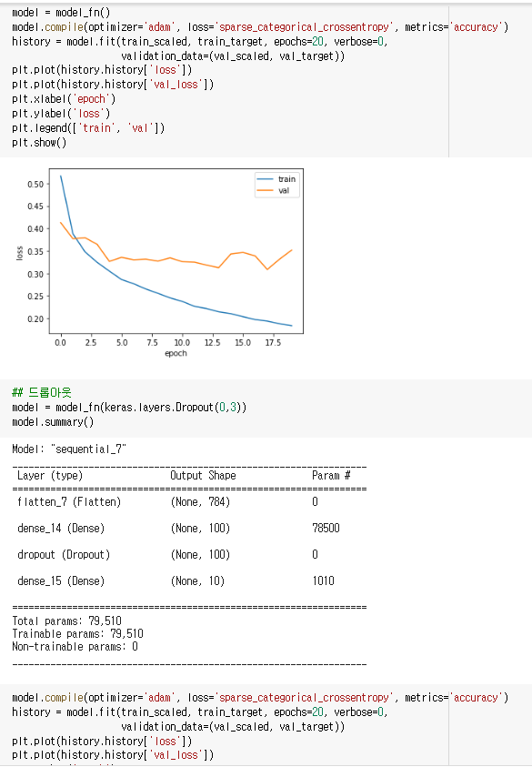
Task: Click the 0.20 y-axis tick label
Action: point(35,319)
